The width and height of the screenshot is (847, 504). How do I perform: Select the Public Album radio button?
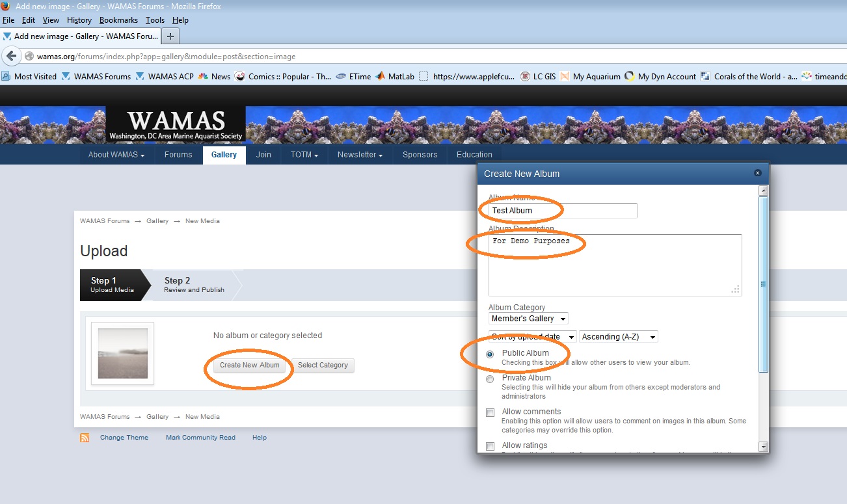tap(490, 354)
